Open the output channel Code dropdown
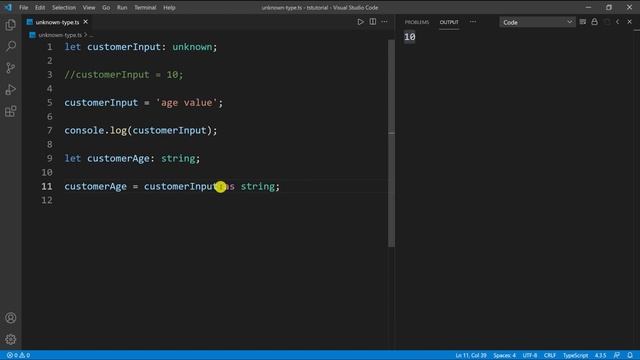This screenshot has width=640, height=360. coord(537,22)
